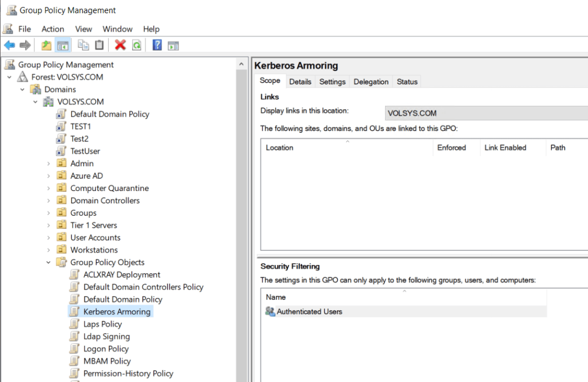Viewport: 588px width, 382px height.
Task: Switch to the Delegation tab
Action: click(371, 82)
